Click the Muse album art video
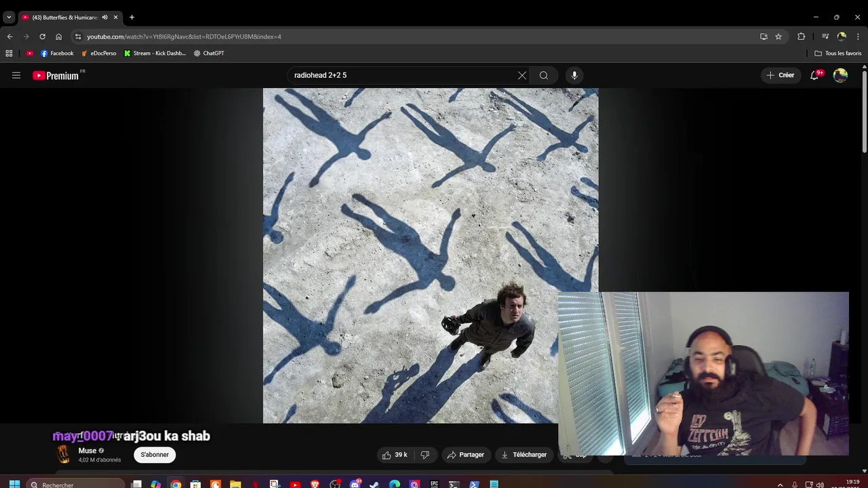The width and height of the screenshot is (868, 488). pos(431,256)
